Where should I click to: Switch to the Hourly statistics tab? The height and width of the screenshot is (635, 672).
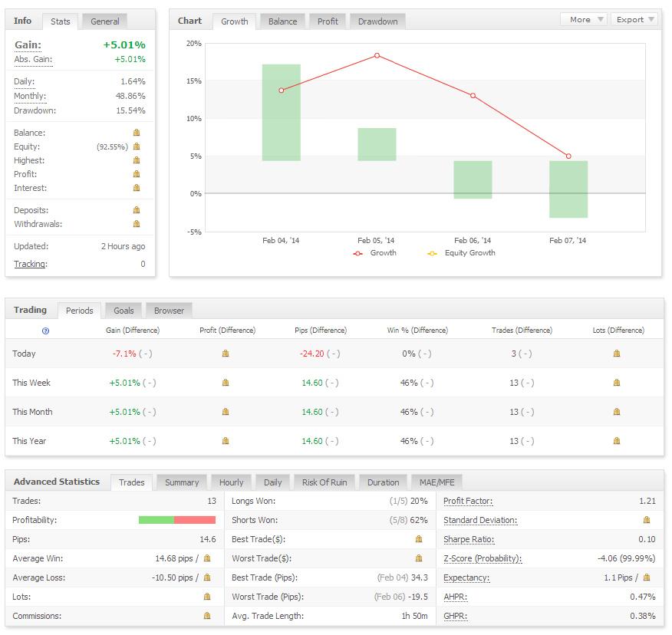point(231,482)
